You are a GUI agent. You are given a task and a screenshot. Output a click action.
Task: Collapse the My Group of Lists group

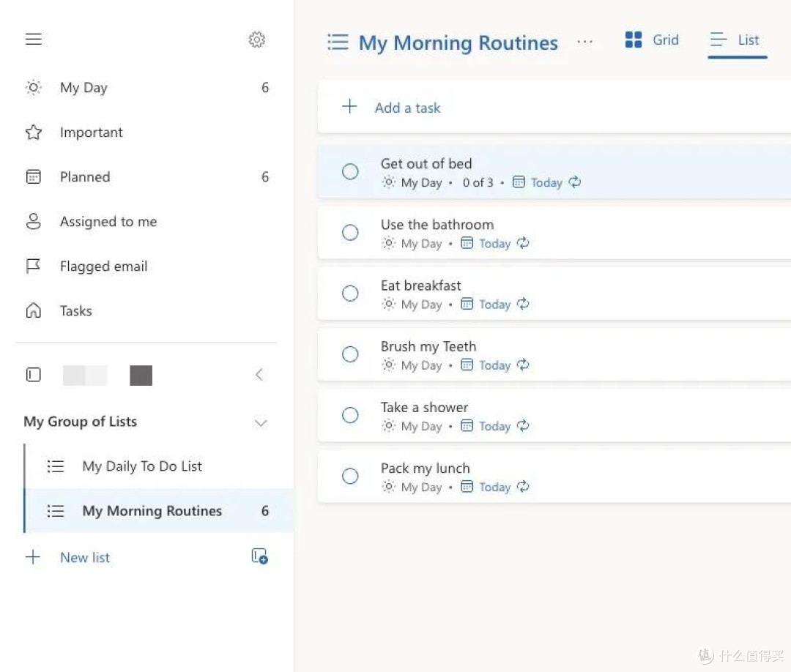[x=260, y=422]
